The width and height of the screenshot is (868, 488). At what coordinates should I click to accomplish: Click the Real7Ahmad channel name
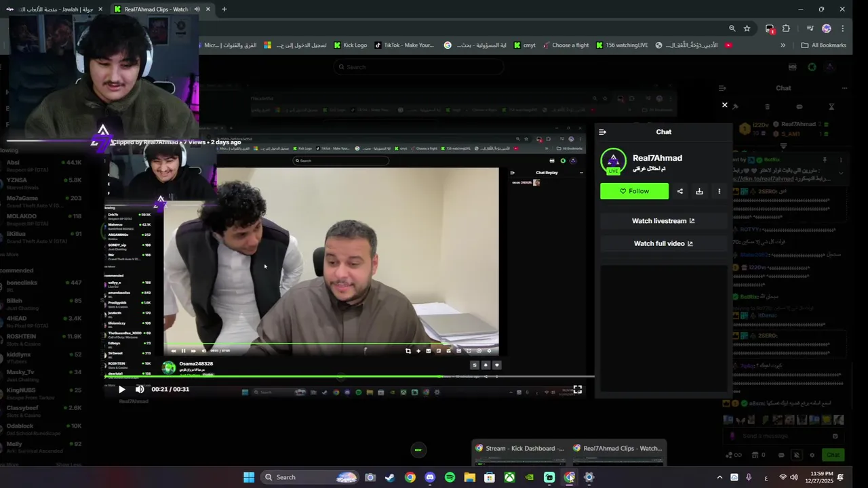(657, 158)
